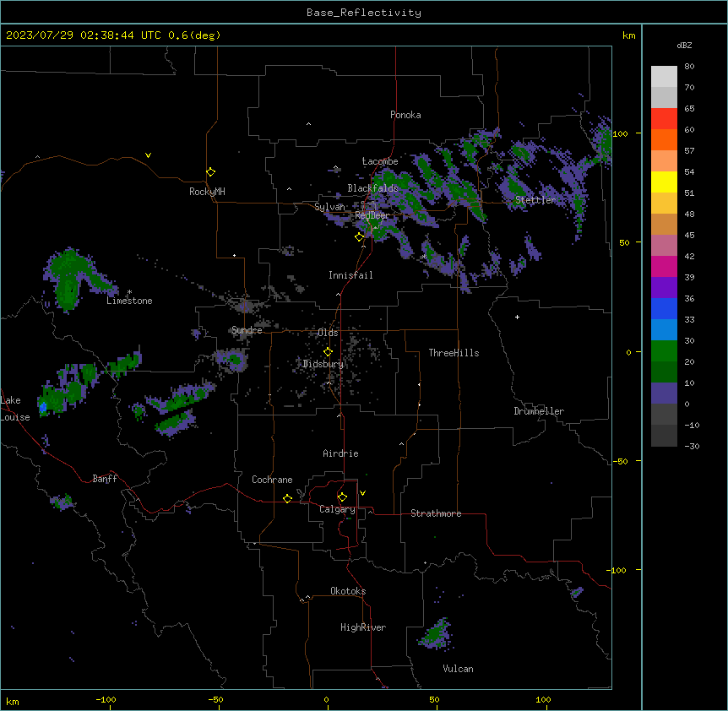Viewport: 728px width, 711px height.
Task: Click the Cochrane label
Action: pyautogui.click(x=272, y=480)
